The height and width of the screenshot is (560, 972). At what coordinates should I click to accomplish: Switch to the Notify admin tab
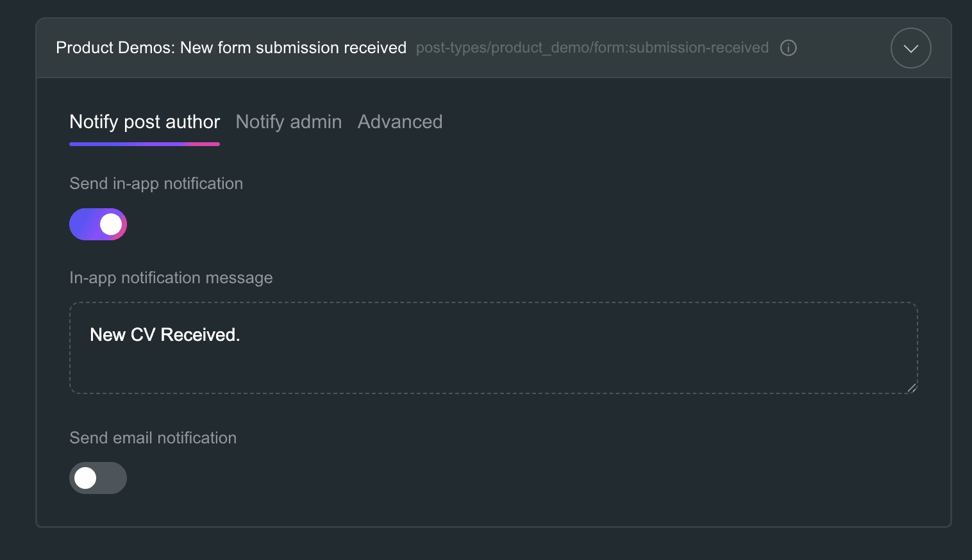[x=289, y=122]
